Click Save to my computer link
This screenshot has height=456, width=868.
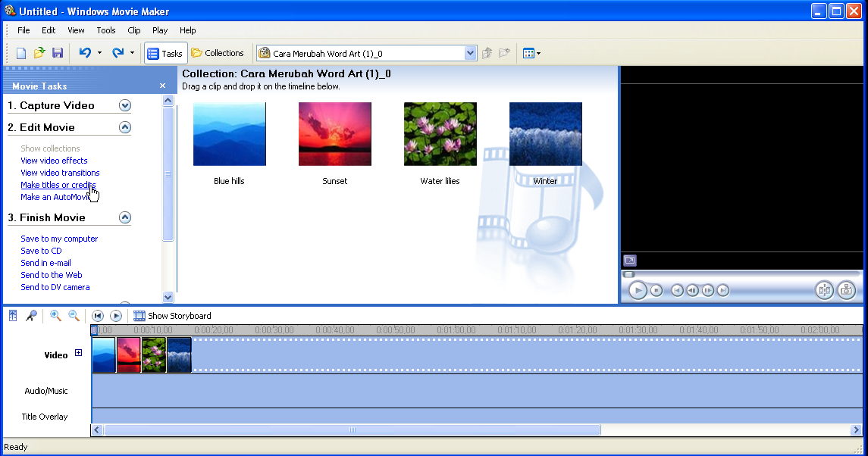59,239
